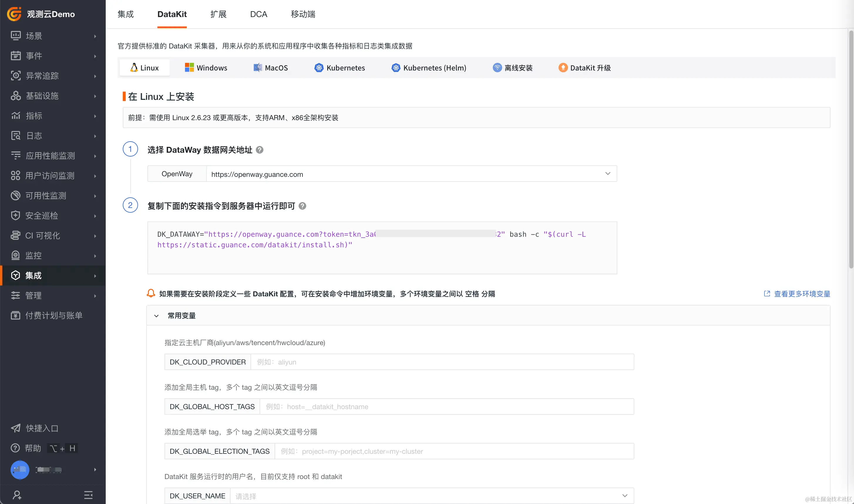Click the help icon beside DataWay gateway heading
The image size is (854, 504).
[x=259, y=150]
